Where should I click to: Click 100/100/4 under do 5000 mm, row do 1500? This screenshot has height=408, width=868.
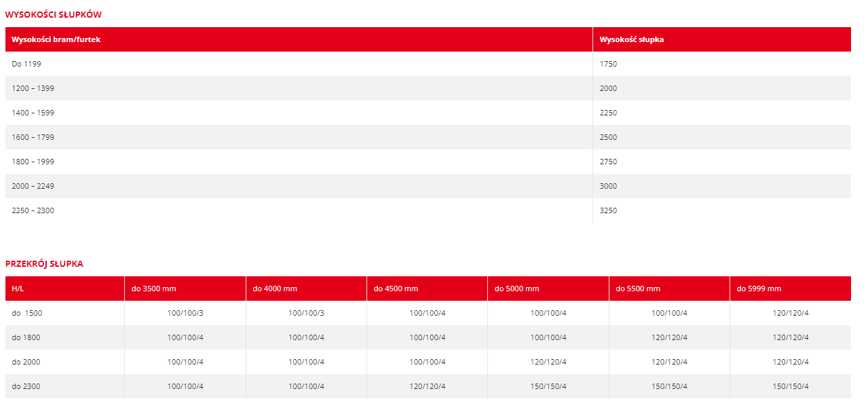click(x=548, y=313)
